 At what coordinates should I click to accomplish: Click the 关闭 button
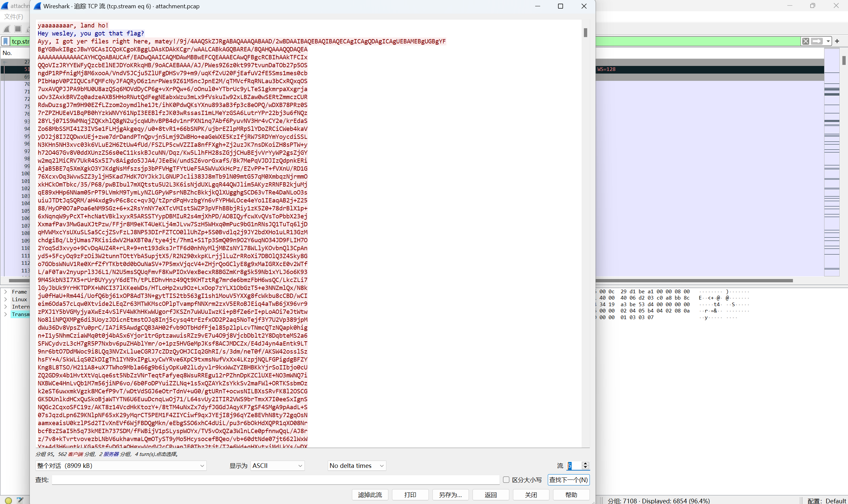point(531,494)
